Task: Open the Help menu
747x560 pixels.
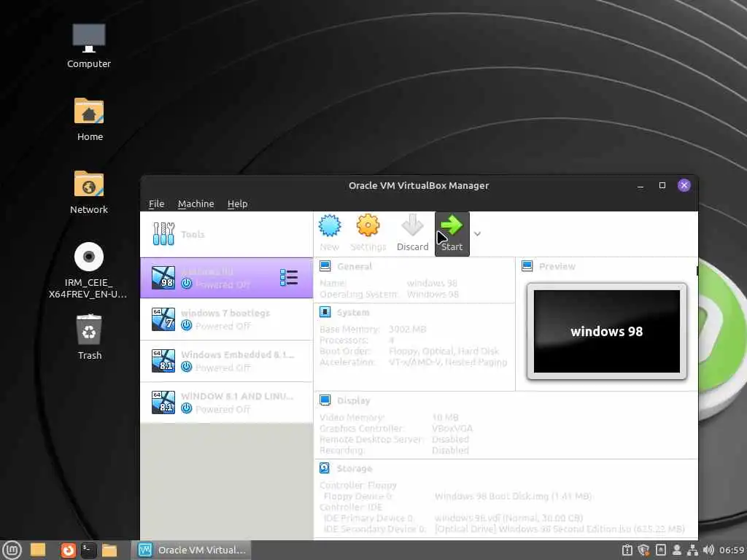Action: pos(237,204)
